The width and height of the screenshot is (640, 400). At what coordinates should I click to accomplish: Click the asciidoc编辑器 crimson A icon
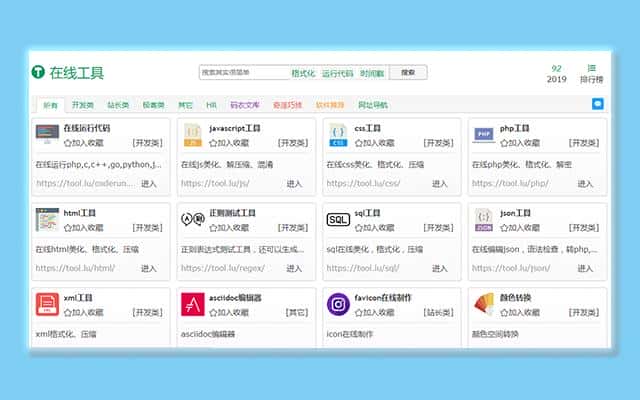point(193,304)
